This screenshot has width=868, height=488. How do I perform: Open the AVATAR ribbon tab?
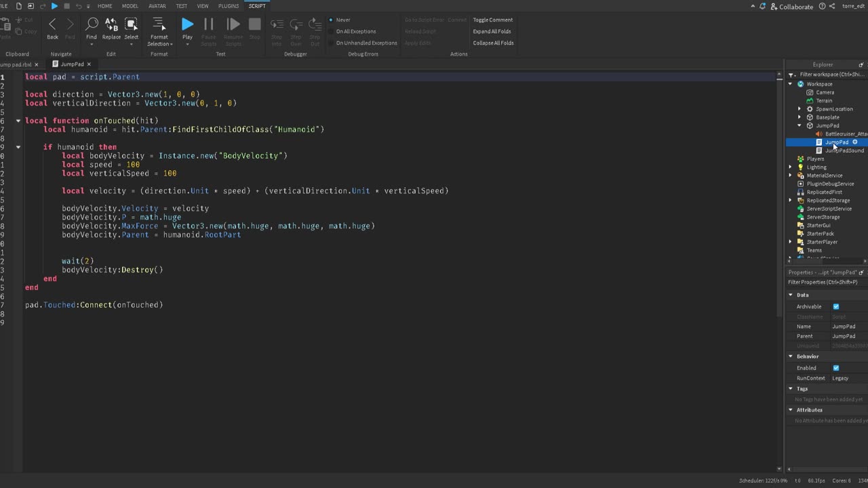(x=157, y=6)
